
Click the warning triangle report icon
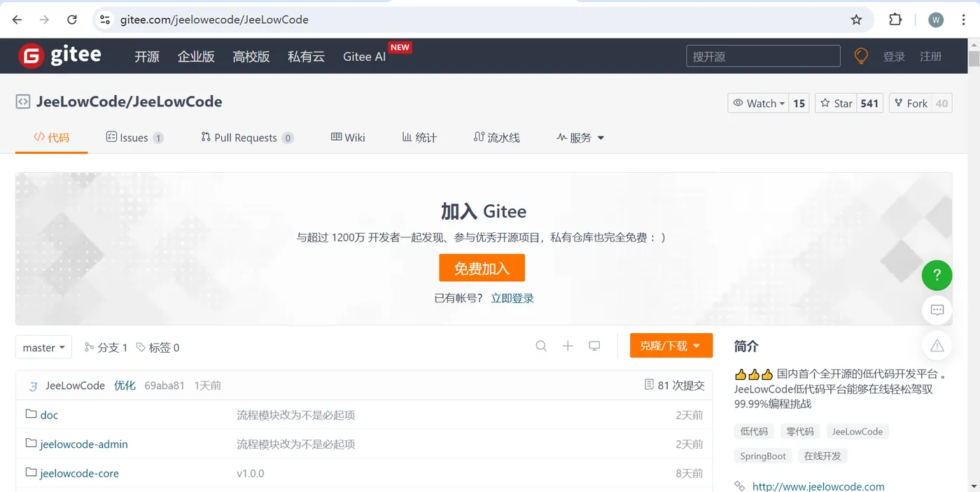937,346
